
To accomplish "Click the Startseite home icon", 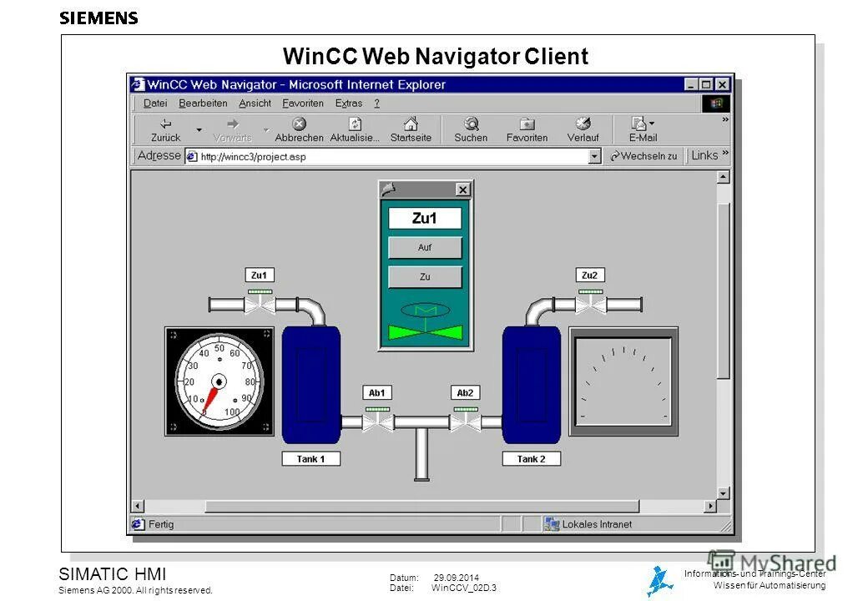I will (x=411, y=124).
